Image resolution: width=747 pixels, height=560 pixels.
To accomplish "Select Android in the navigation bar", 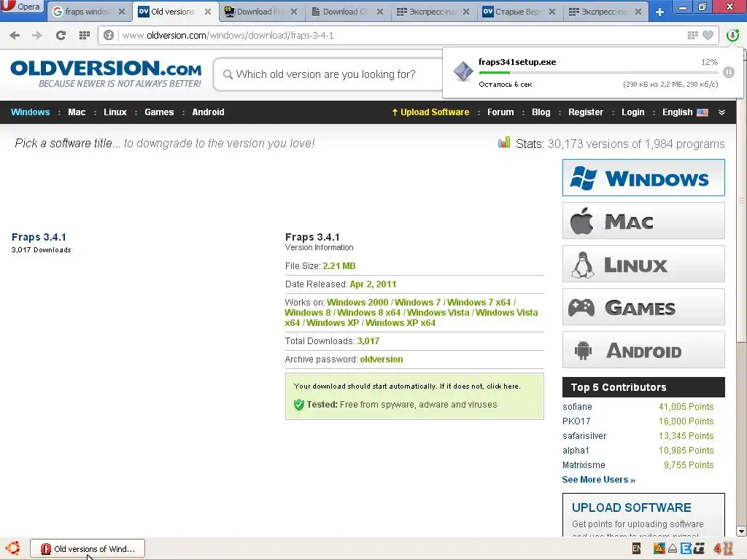I will [x=208, y=112].
